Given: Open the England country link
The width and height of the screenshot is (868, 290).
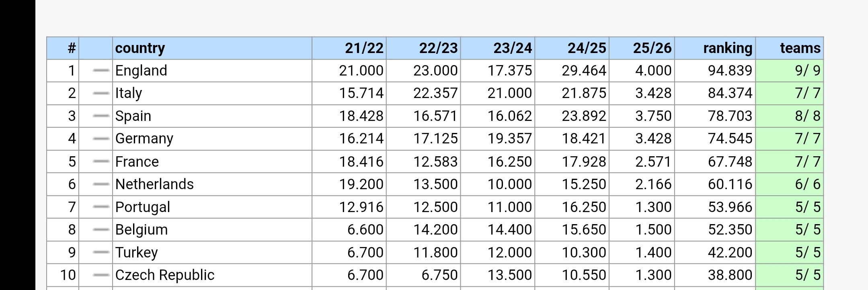Looking at the screenshot, I should click(x=141, y=71).
